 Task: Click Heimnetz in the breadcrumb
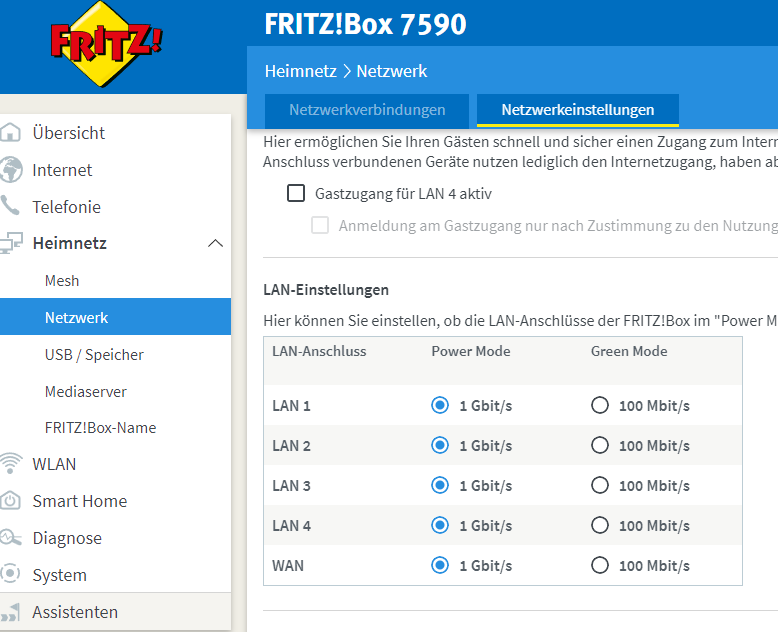click(x=301, y=71)
